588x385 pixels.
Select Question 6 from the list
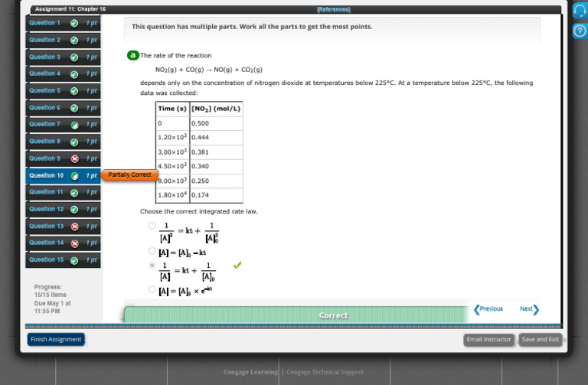pos(63,108)
